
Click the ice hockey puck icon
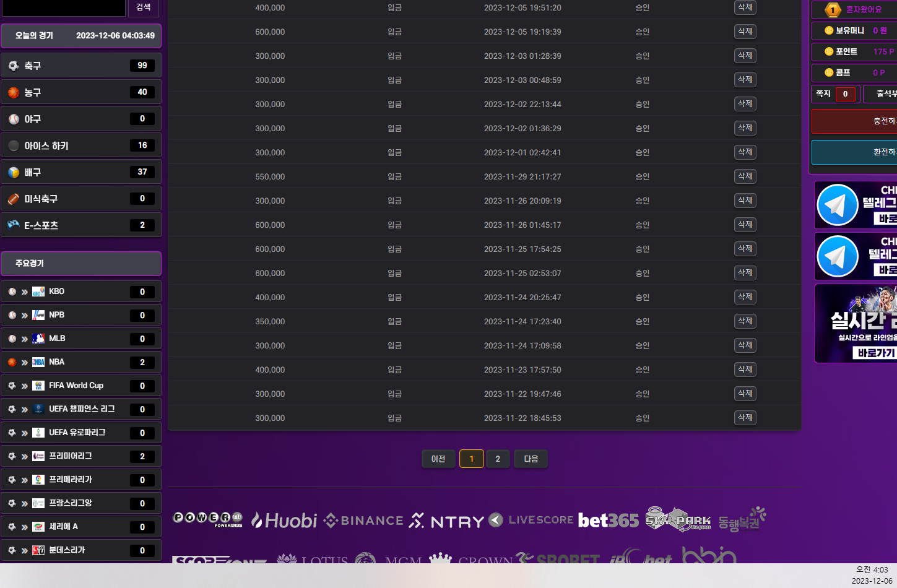pyautogui.click(x=14, y=145)
